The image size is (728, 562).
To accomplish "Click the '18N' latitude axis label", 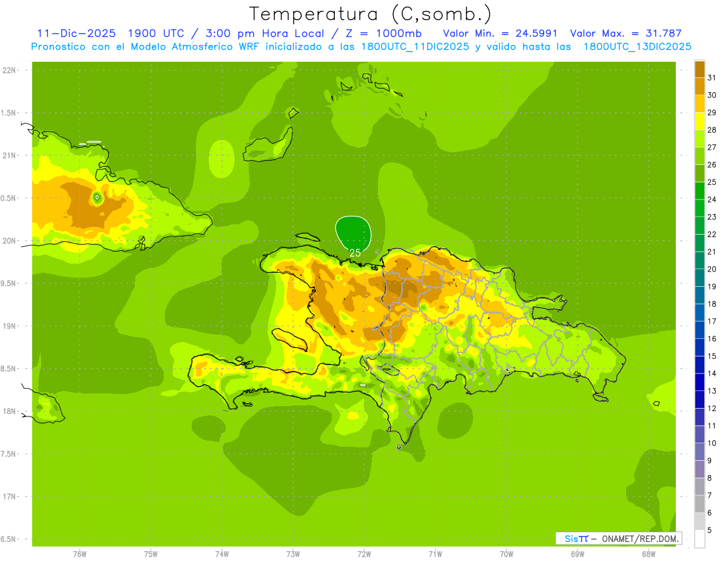I will click(x=8, y=411).
